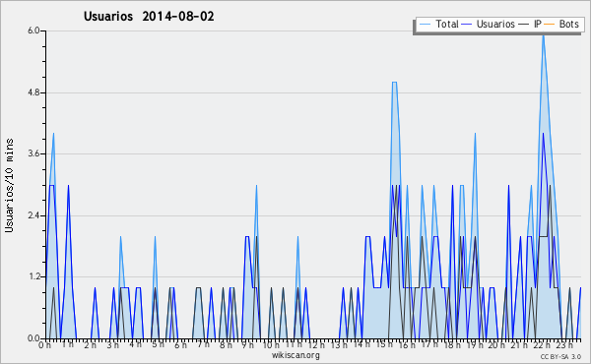Click the tallest Total peak near 22 h
The height and width of the screenshot is (364, 591).
click(543, 34)
